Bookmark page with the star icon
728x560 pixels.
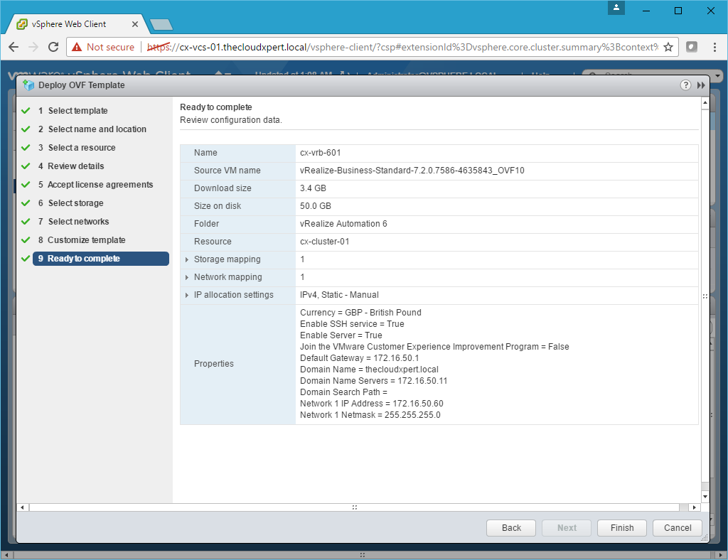[x=668, y=47]
